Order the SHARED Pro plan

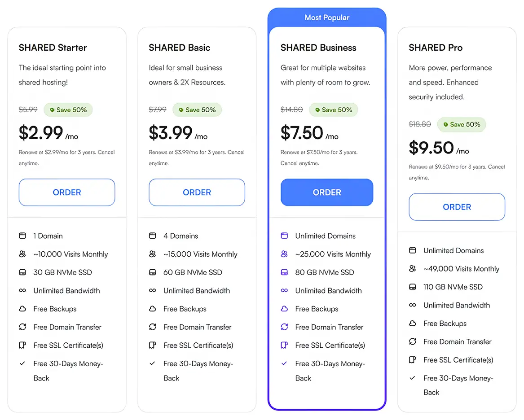point(457,207)
